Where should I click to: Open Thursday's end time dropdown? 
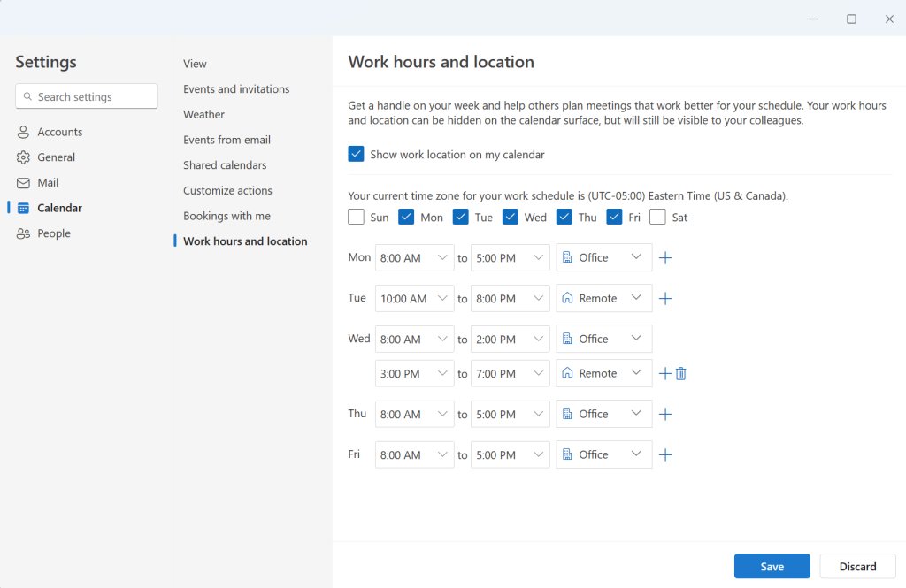point(510,414)
